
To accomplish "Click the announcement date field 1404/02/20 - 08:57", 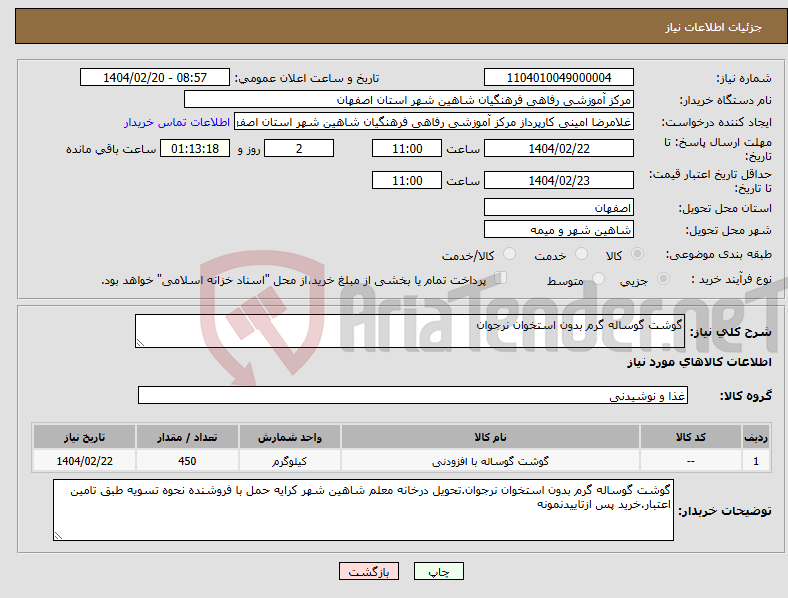I will (x=155, y=77).
